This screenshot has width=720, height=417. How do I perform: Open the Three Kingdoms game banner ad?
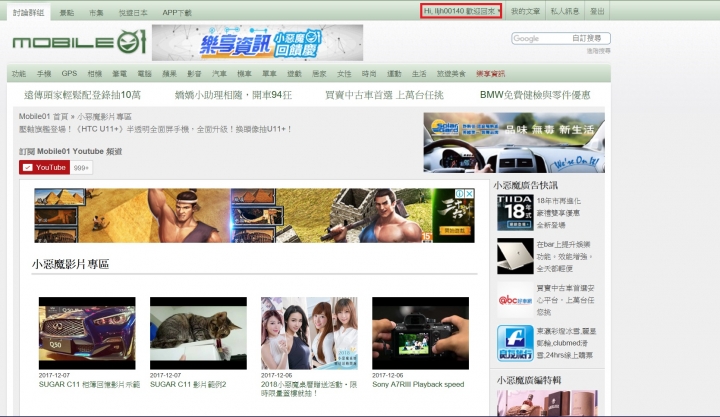pos(254,215)
